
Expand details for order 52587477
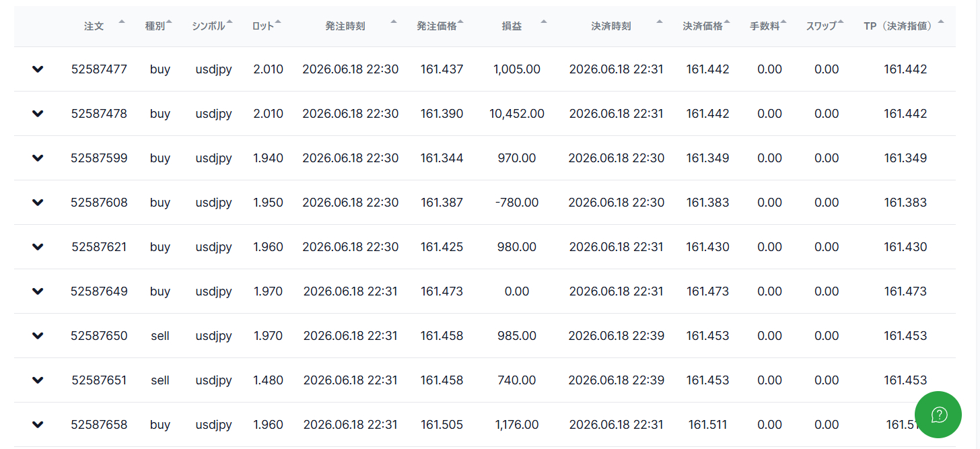coord(38,69)
